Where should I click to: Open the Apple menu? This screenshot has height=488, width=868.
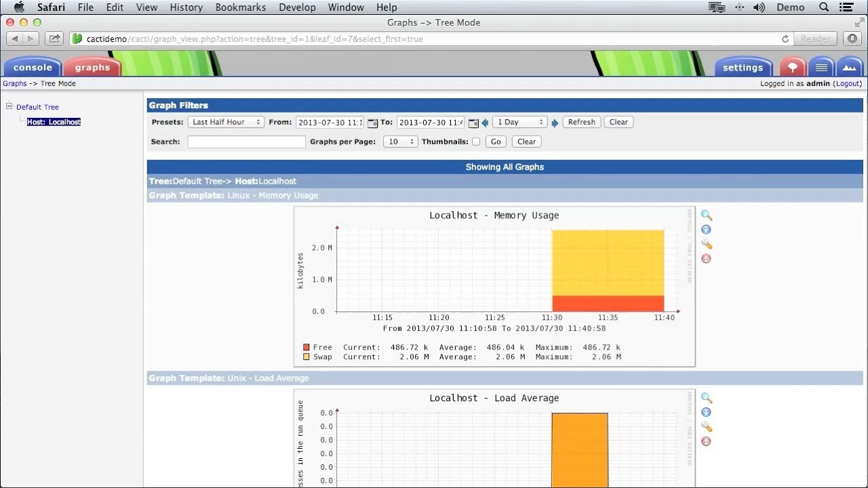[x=19, y=7]
